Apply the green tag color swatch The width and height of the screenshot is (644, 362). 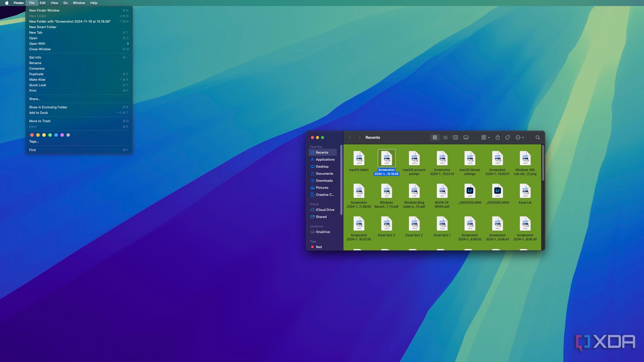click(x=50, y=135)
